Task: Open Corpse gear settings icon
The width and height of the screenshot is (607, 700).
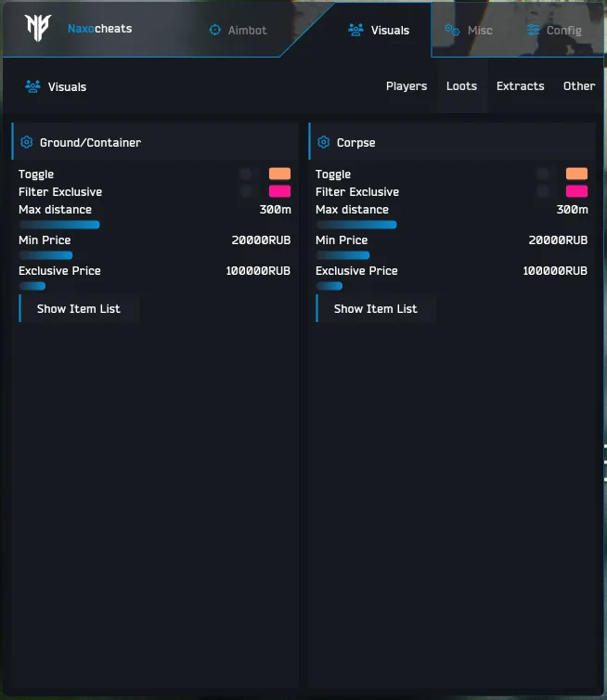Action: pyautogui.click(x=324, y=142)
